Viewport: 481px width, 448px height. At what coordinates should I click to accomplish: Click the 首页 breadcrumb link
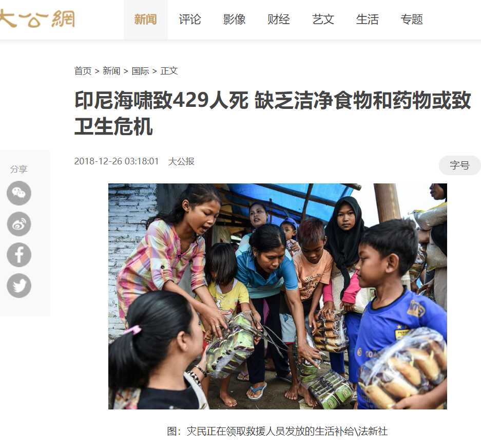click(x=83, y=71)
